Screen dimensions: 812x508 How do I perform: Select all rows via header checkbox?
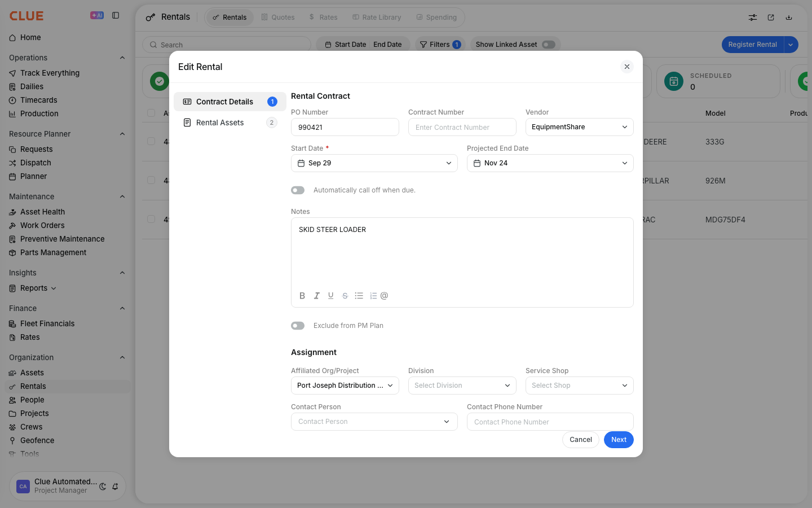pyautogui.click(x=151, y=113)
